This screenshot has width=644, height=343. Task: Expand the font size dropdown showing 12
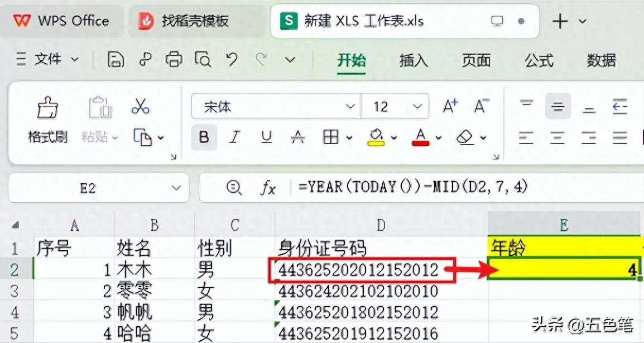(417, 106)
